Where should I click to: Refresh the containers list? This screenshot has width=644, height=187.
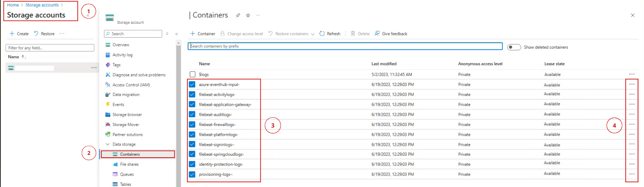click(330, 34)
